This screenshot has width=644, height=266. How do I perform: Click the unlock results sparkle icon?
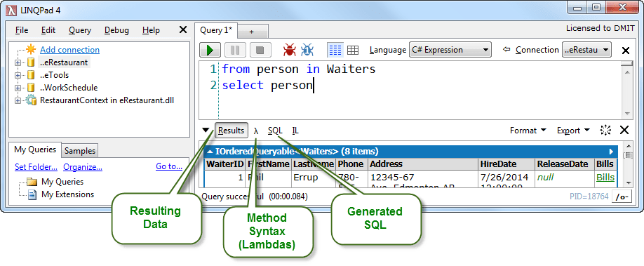point(605,131)
